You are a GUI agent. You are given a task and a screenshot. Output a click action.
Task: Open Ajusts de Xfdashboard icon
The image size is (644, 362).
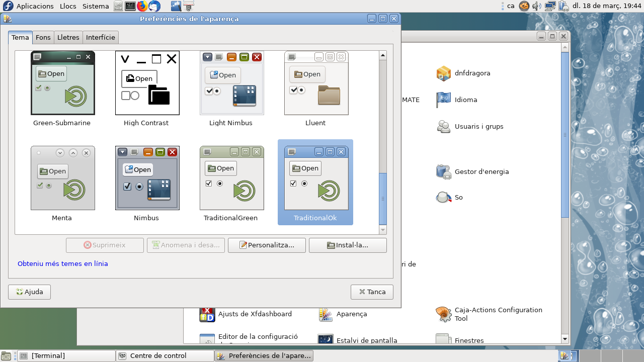pyautogui.click(x=207, y=314)
